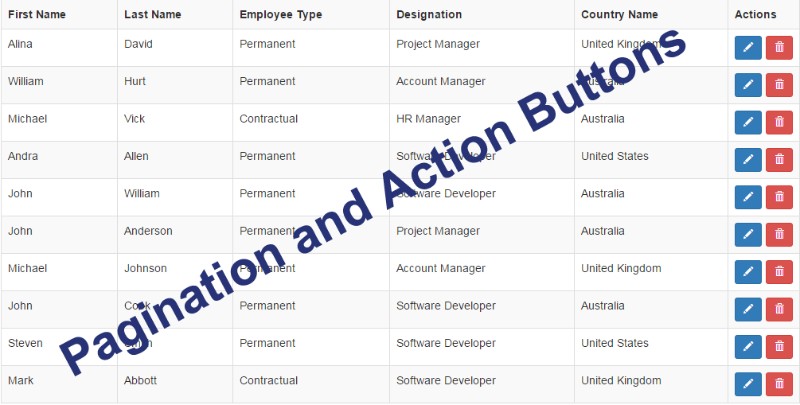Click the pencil icon for John William

(x=748, y=197)
